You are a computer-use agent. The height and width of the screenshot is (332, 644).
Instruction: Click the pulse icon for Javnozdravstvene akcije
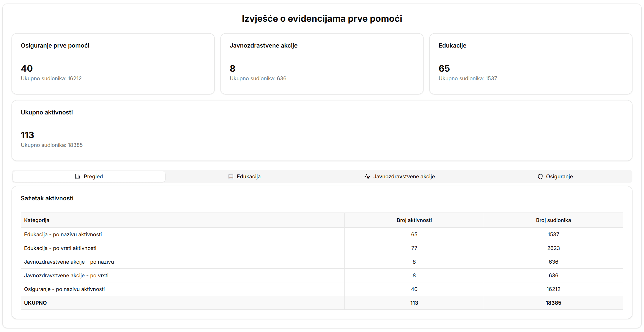367,177
